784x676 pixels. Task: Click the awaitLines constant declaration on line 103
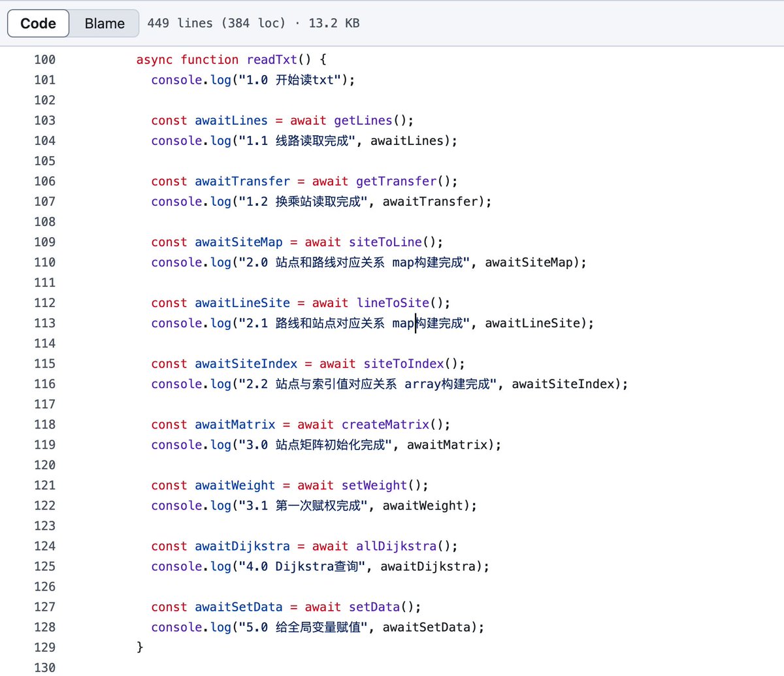point(231,120)
